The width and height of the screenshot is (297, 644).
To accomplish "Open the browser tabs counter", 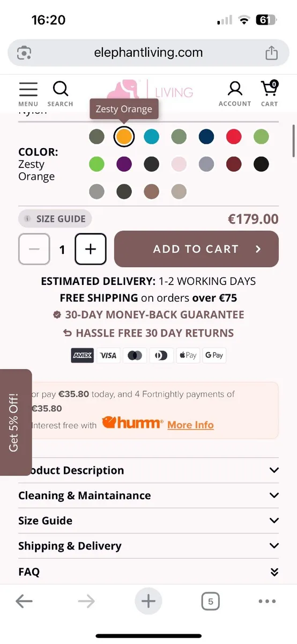I will click(211, 602).
